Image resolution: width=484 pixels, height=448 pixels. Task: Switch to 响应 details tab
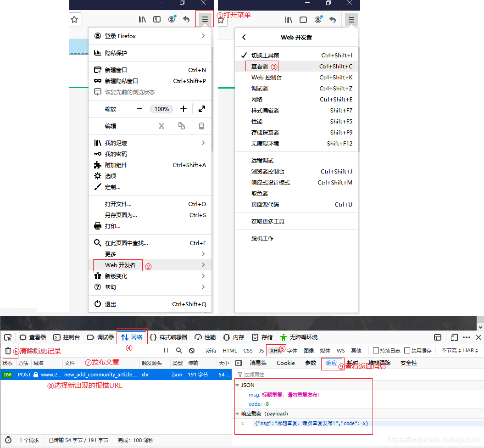pyautogui.click(x=332, y=363)
